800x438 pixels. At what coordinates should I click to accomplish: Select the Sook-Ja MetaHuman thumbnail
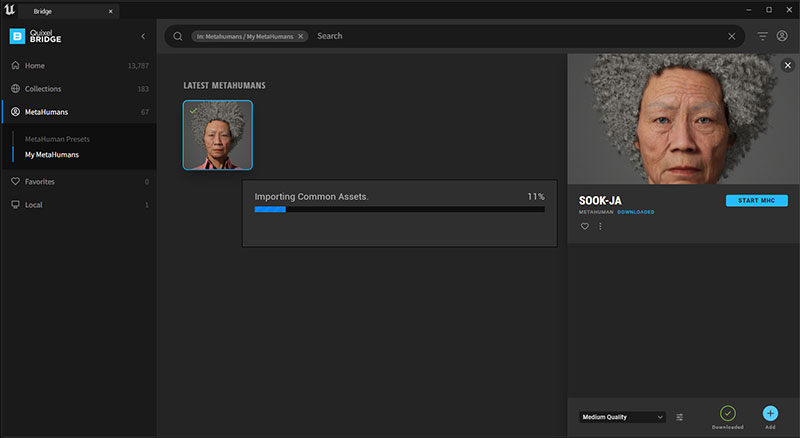pos(218,135)
